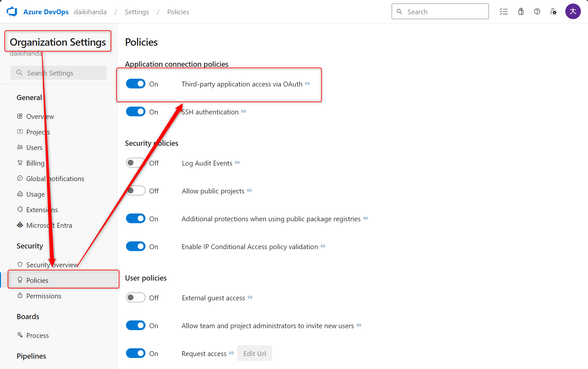This screenshot has height=369, width=588.
Task: Click the Global notifications icon
Action: click(20, 178)
